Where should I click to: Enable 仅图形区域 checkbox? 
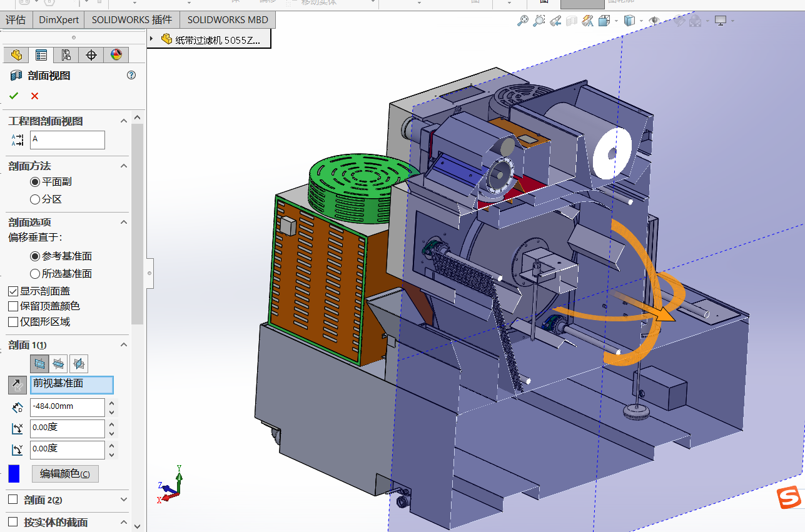[13, 322]
